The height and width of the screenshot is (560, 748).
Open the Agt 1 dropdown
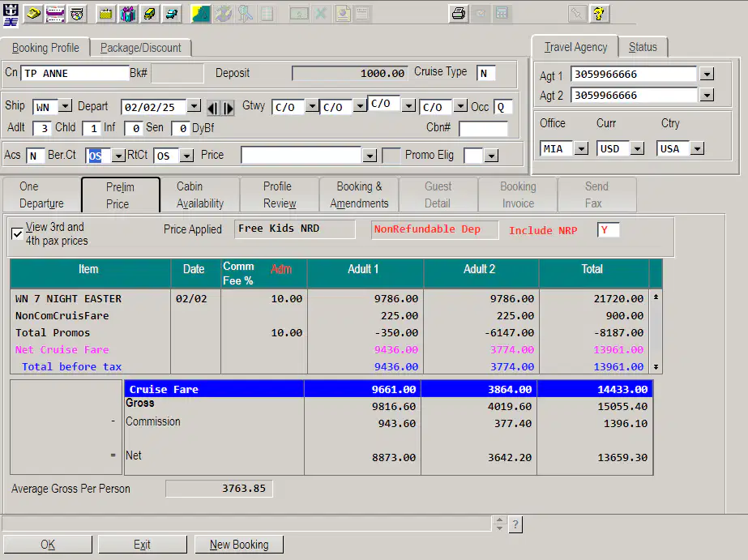pyautogui.click(x=707, y=74)
